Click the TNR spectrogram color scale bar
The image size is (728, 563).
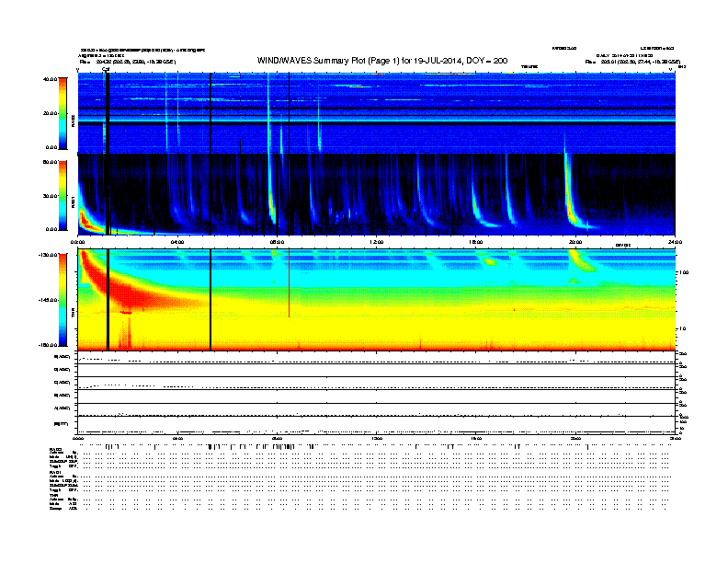63,300
